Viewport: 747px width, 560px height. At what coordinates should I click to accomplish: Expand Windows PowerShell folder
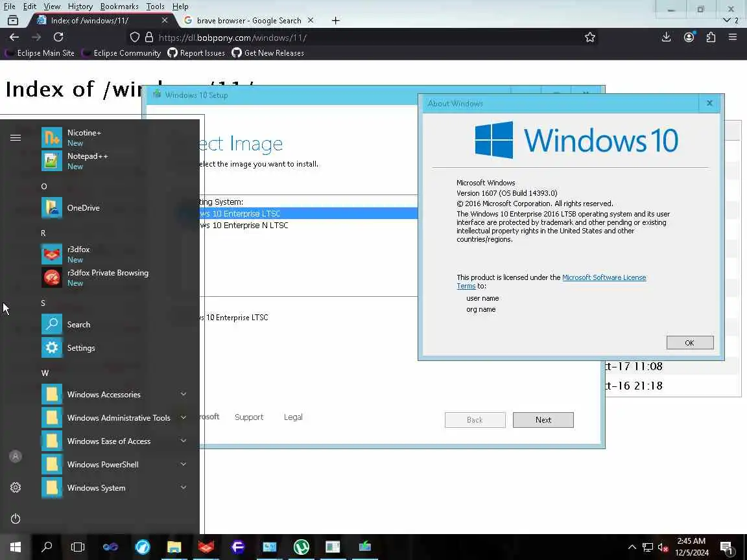(114, 464)
